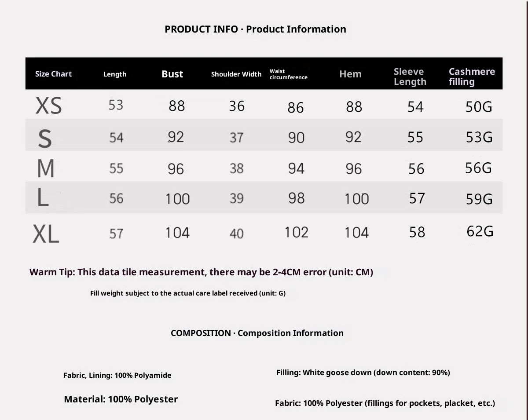Select the XL size row label
This screenshot has width=528, height=420.
tap(46, 234)
